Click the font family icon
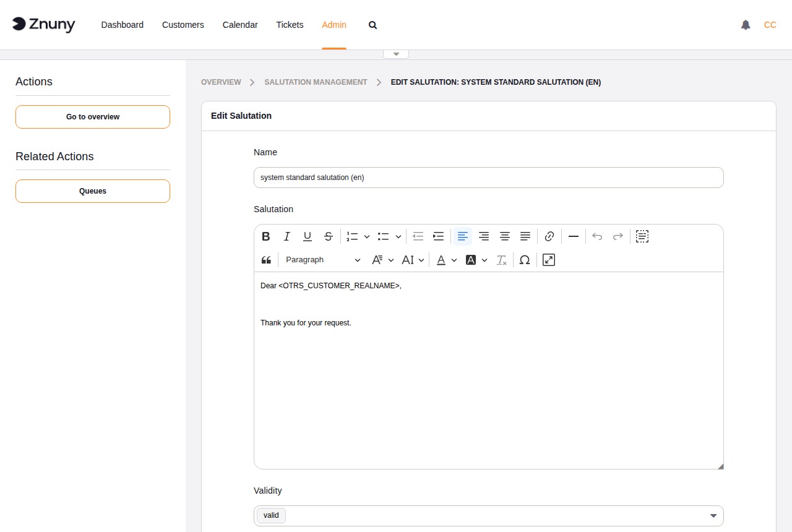Viewport: 792px width, 532px height. coord(377,260)
